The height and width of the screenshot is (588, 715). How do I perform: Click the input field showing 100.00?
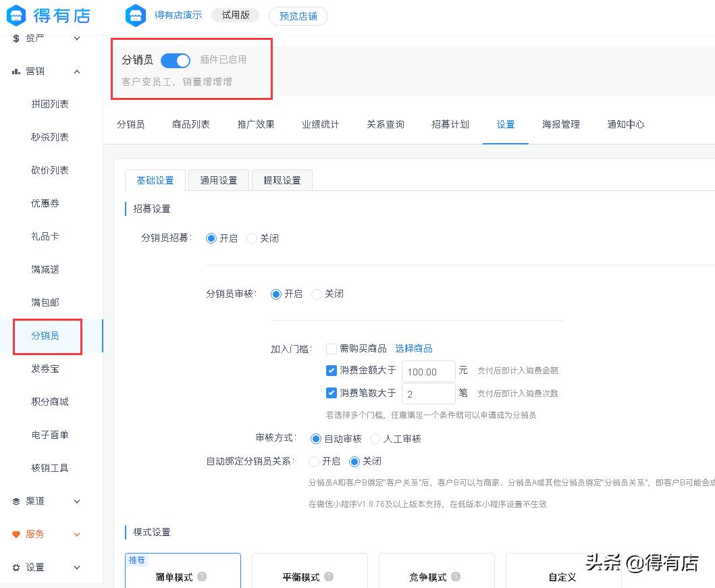pyautogui.click(x=428, y=371)
